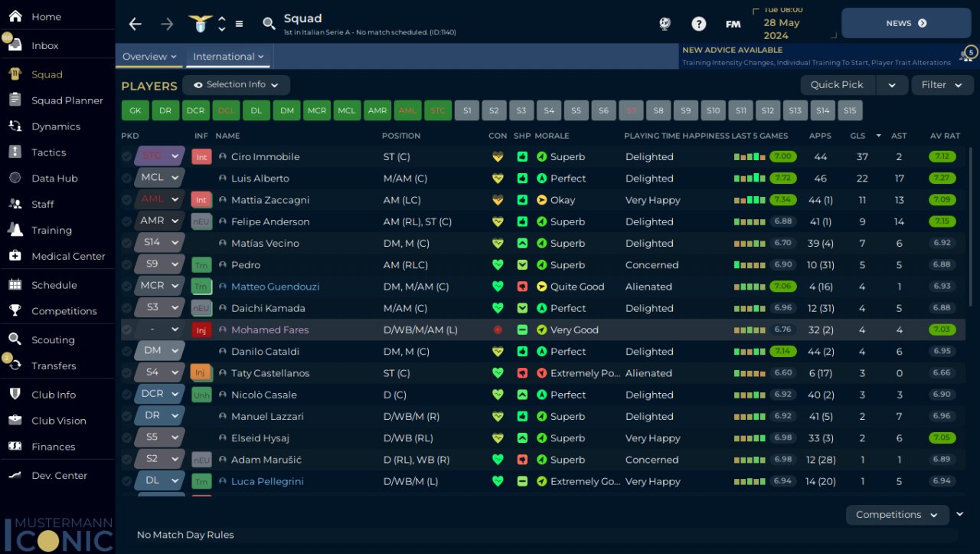Open Data Hub from sidebar

point(54,179)
